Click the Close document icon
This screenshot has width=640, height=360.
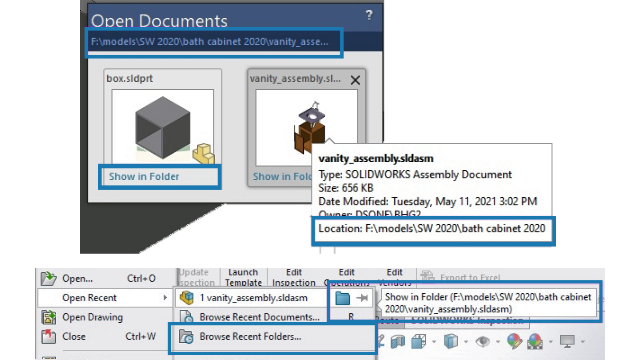49,336
